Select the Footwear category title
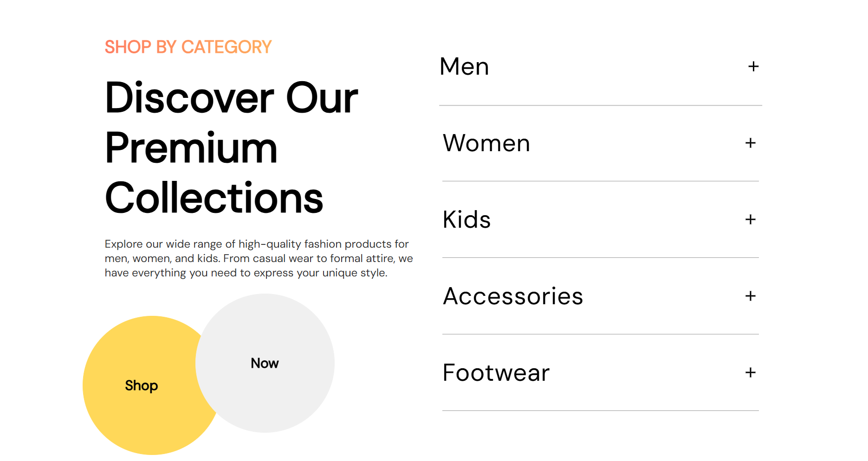 click(x=496, y=372)
